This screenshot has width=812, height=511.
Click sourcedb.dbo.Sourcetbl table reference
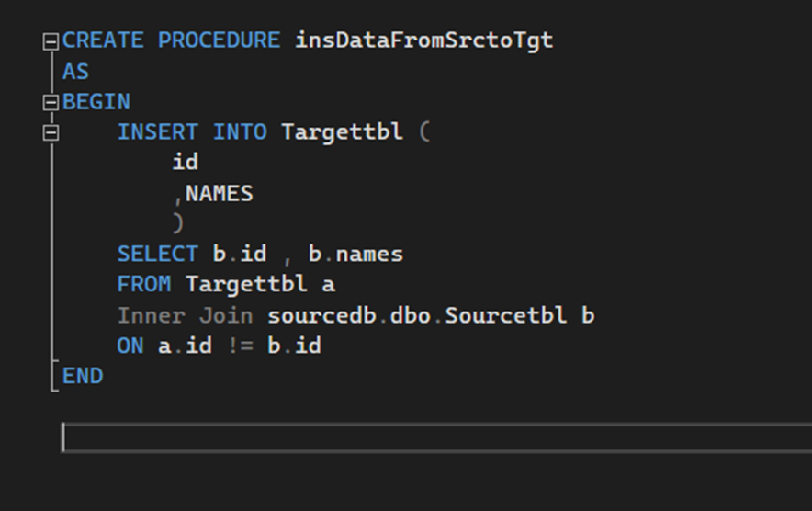coord(417,315)
